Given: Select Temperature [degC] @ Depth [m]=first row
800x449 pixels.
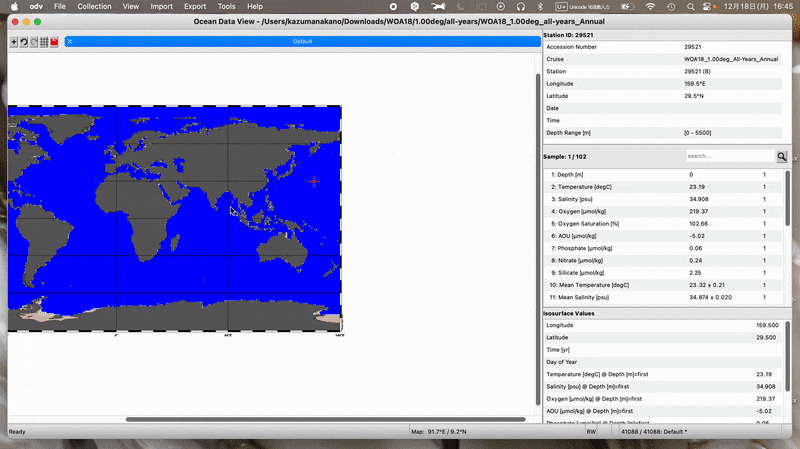Looking at the screenshot, I should click(x=662, y=374).
